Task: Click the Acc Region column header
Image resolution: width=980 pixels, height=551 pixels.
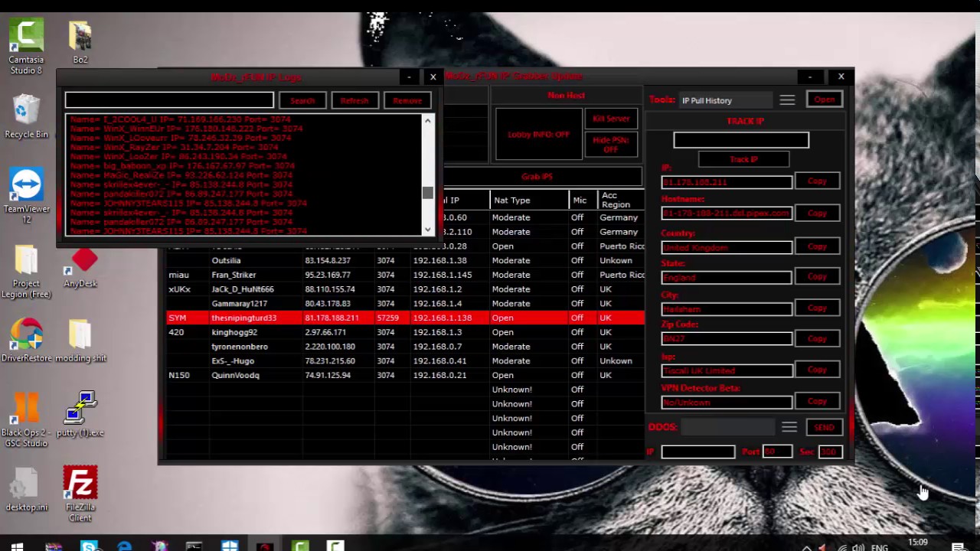Action: (620, 201)
